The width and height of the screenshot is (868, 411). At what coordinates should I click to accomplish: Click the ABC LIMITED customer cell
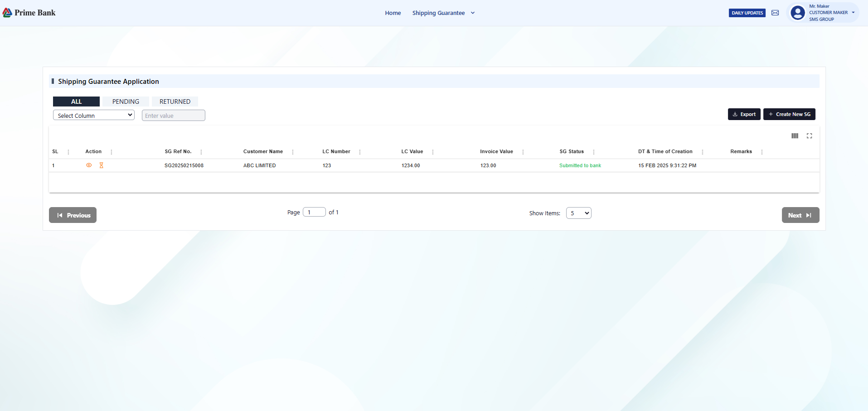coord(259,165)
